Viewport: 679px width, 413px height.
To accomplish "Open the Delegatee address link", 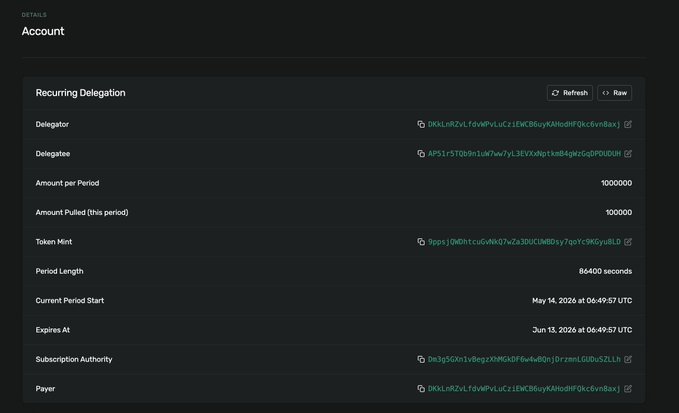I will 524,154.
